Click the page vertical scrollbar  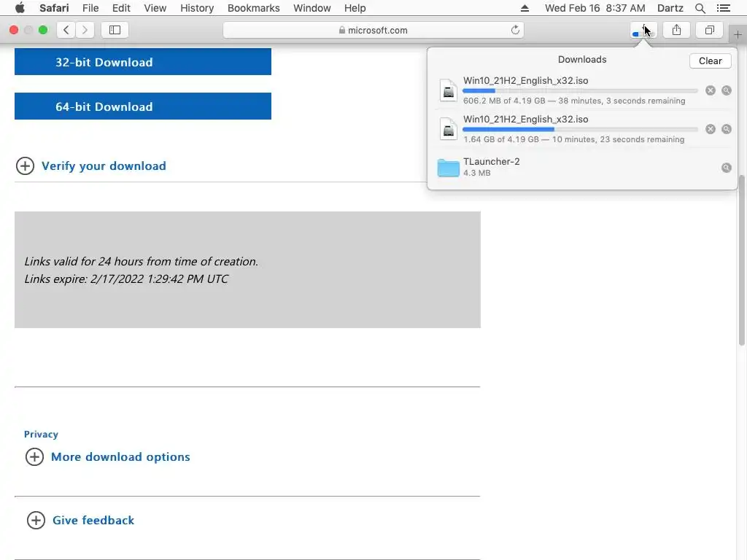pyautogui.click(x=742, y=260)
